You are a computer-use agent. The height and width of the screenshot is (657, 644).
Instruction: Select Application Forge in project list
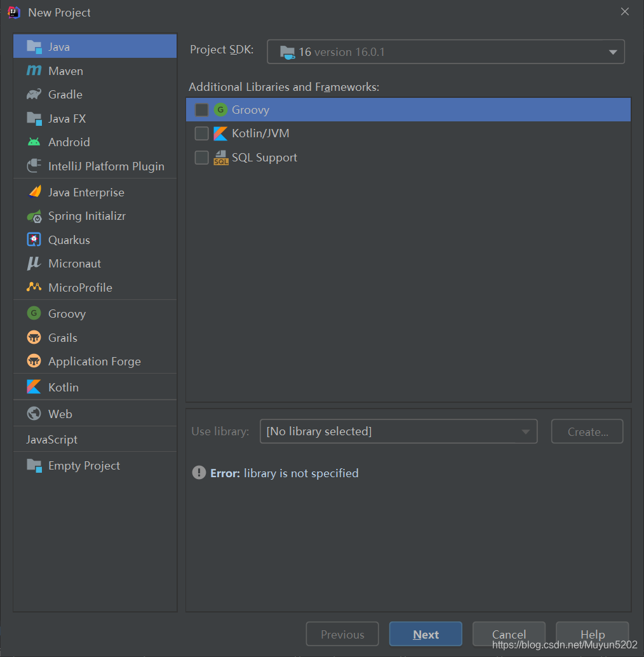[95, 361]
